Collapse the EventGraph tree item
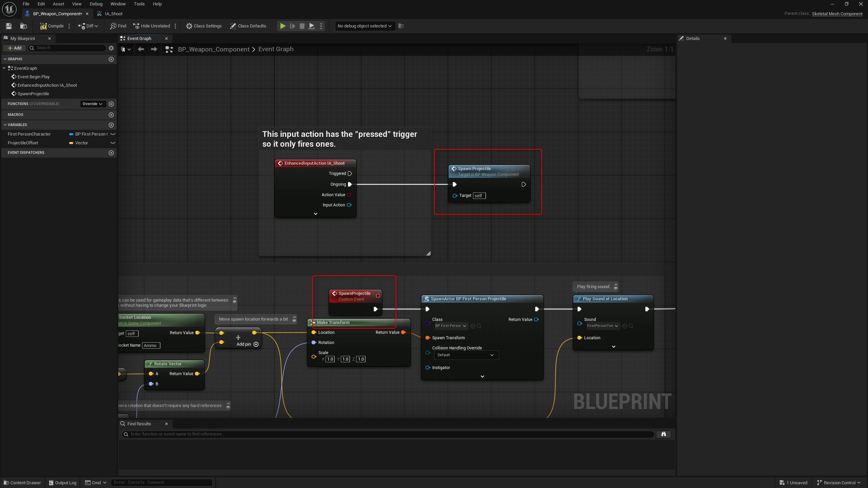The width and height of the screenshot is (868, 488). (x=4, y=68)
